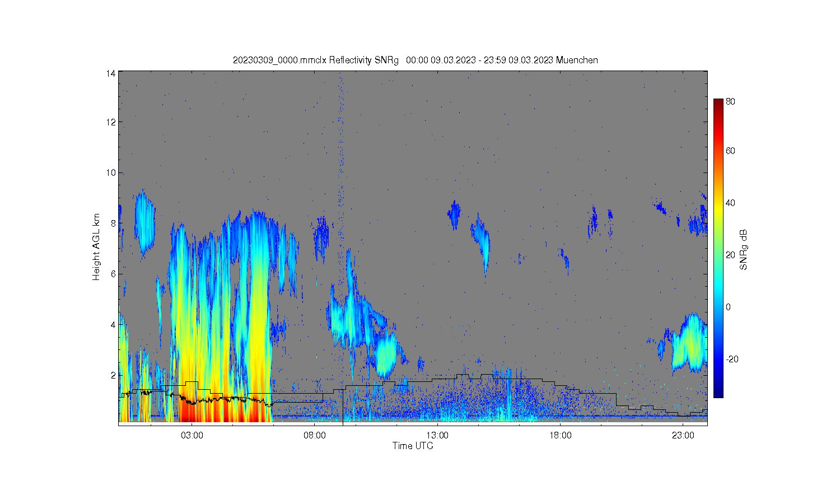Click the 'SNRg dB' colorbar label
The image size is (840, 504).
coord(744,250)
